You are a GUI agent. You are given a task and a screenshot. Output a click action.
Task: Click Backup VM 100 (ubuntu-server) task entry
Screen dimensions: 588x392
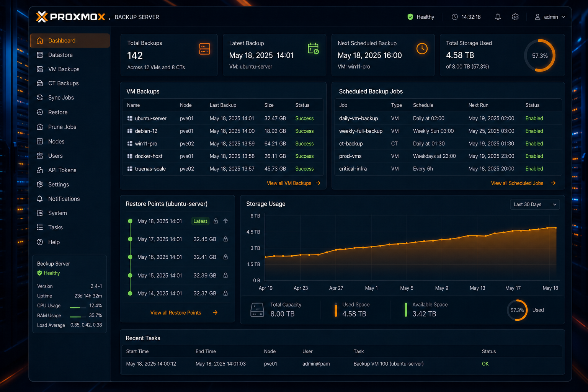tap(389, 364)
